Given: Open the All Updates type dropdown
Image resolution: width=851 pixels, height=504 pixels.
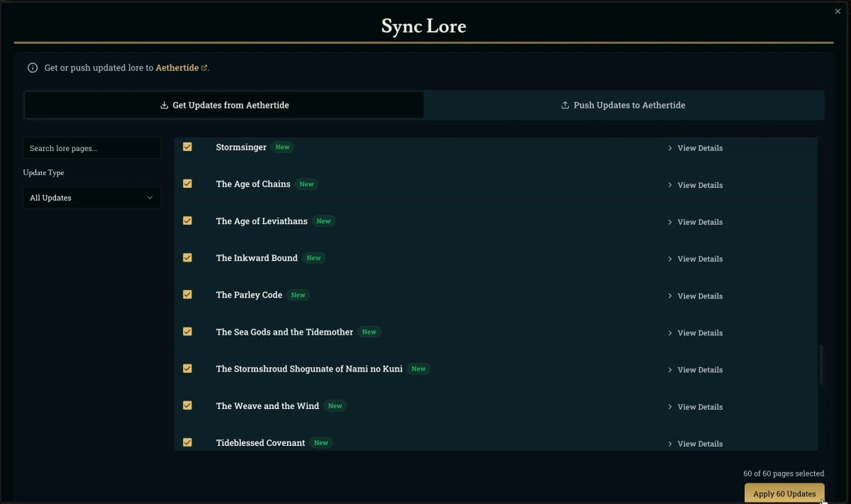Looking at the screenshot, I should tap(91, 198).
